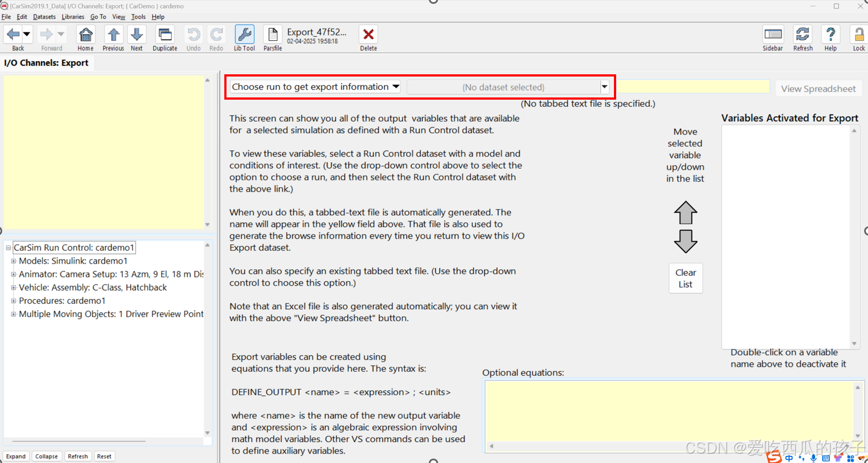Click the Forward arrow toolbar icon
The height and width of the screenshot is (463, 868).
(x=47, y=34)
